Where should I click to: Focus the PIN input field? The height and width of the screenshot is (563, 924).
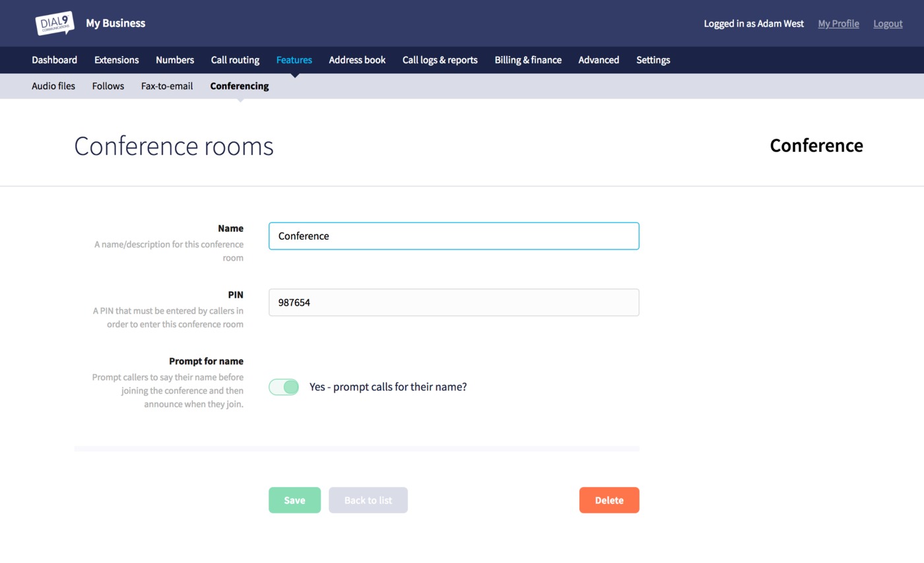453,302
